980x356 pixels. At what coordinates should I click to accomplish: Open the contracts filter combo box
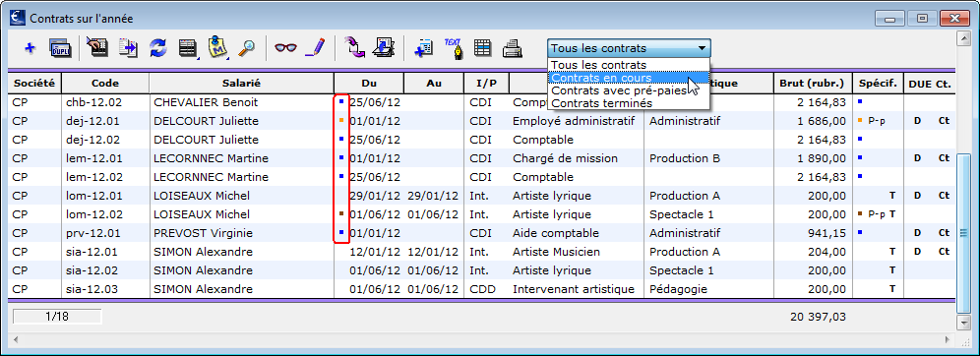click(x=629, y=48)
